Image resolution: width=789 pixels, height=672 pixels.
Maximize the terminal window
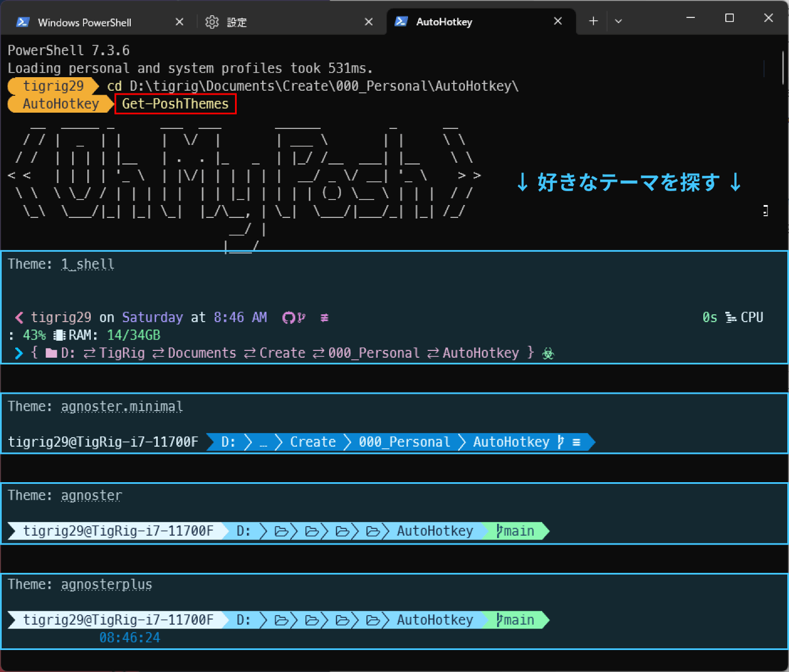click(x=729, y=18)
